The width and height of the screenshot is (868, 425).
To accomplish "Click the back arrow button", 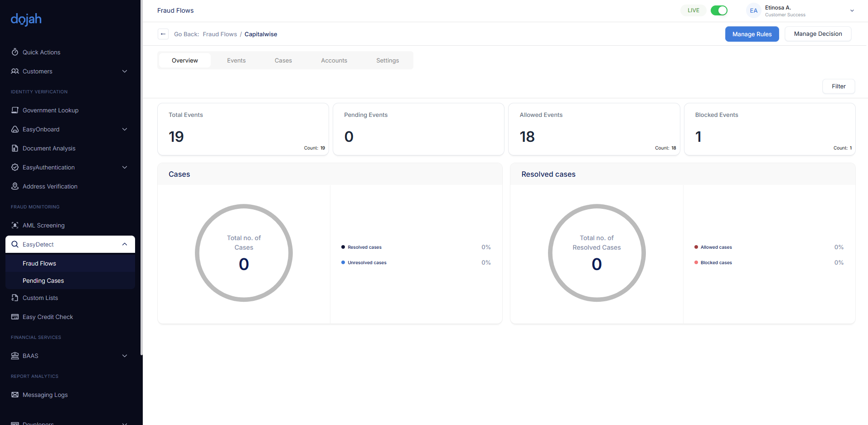I will point(163,34).
